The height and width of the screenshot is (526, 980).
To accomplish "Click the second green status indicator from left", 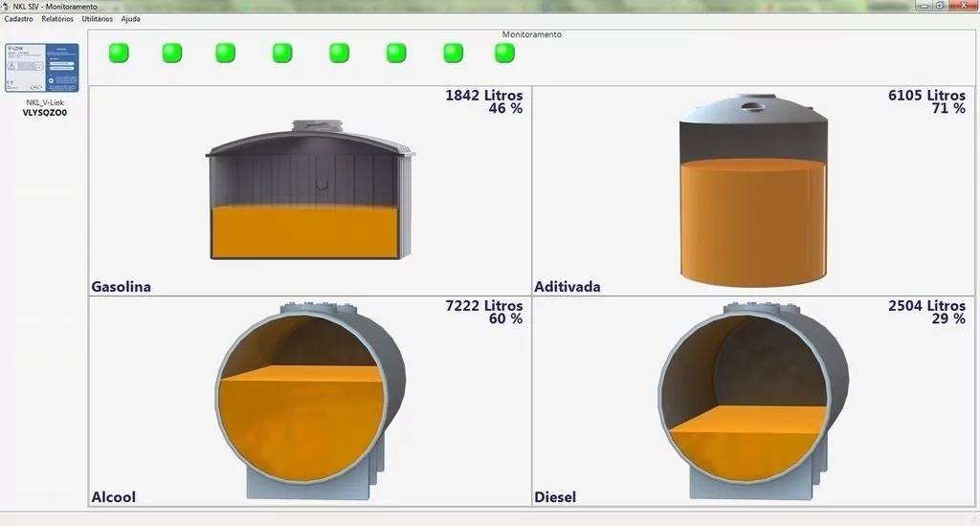I will (x=172, y=53).
